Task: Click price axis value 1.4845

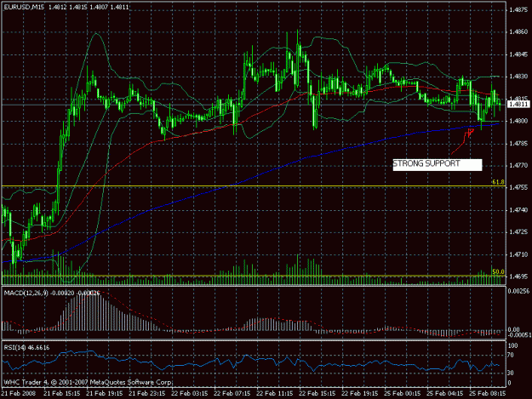Action: coord(518,54)
